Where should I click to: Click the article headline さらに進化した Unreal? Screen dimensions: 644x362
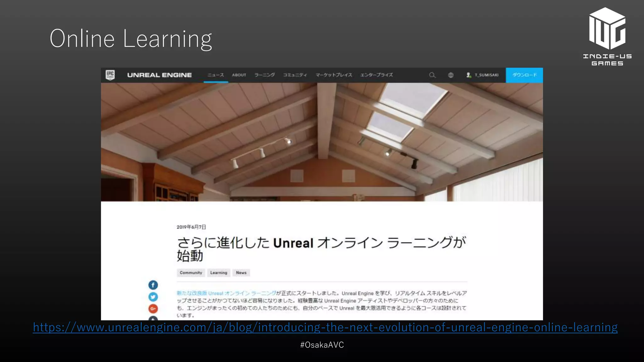pyautogui.click(x=321, y=249)
